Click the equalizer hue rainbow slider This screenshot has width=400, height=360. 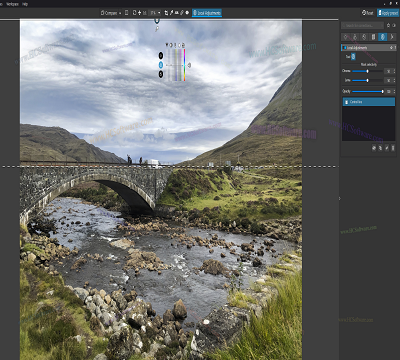click(x=184, y=65)
